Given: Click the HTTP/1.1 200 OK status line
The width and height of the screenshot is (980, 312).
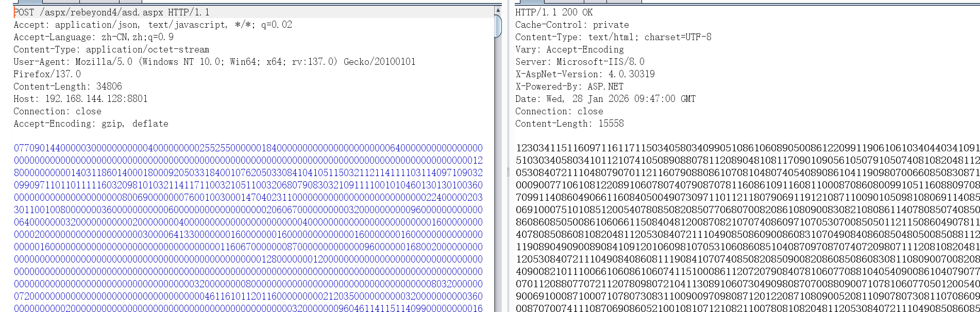Looking at the screenshot, I should coord(554,12).
